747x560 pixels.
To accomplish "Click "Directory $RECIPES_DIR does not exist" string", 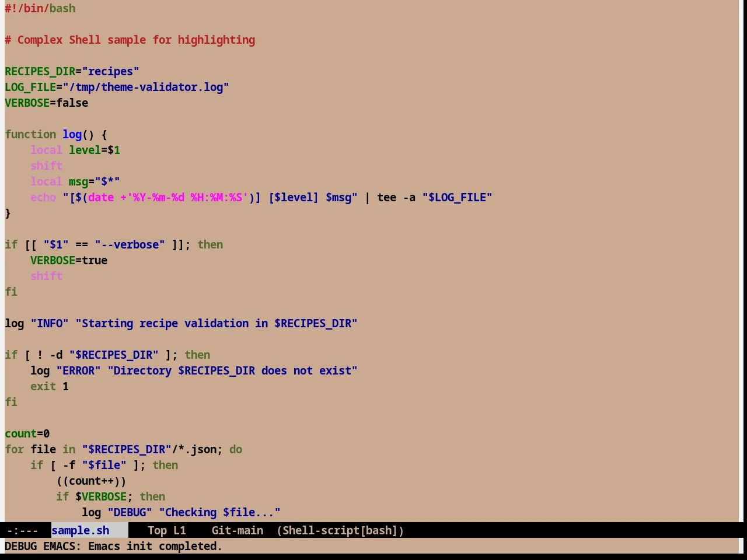I will [232, 370].
